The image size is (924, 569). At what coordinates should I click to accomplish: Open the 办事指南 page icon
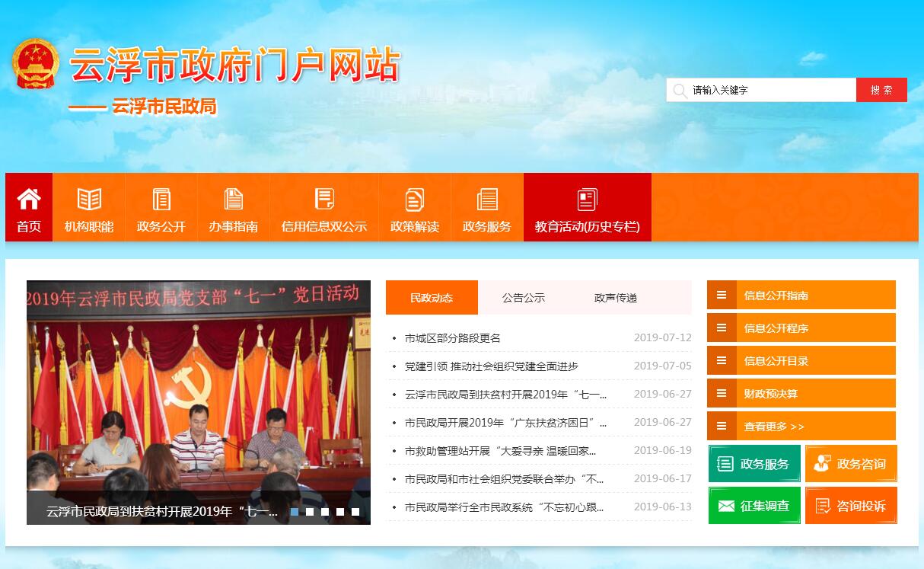234,200
